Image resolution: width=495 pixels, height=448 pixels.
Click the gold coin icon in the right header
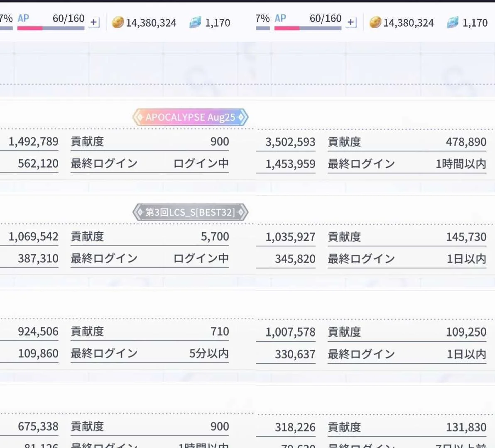coord(375,22)
